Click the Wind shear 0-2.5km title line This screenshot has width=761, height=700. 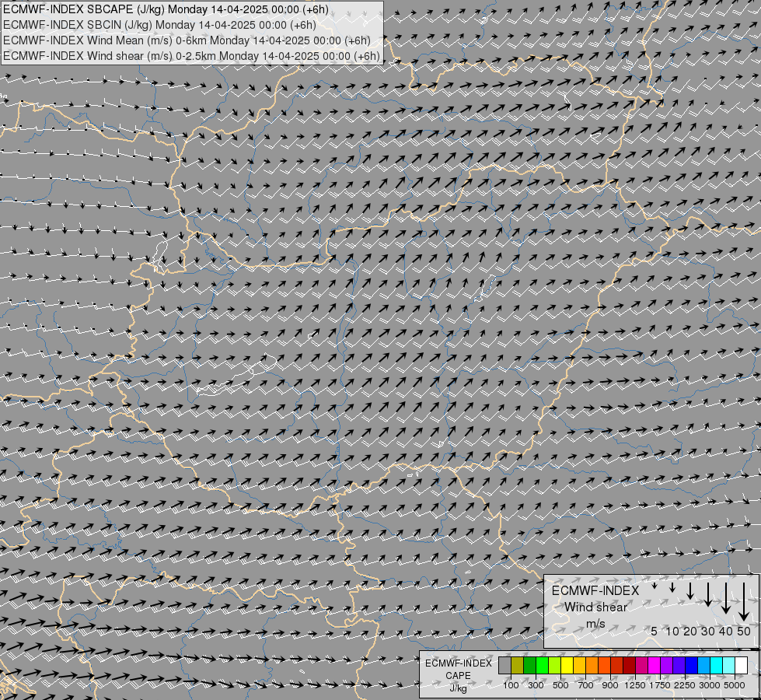click(192, 56)
